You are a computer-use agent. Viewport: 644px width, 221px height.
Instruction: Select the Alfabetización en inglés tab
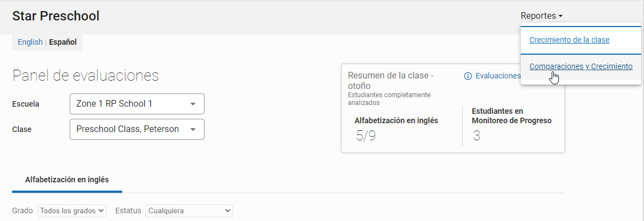[67, 180]
